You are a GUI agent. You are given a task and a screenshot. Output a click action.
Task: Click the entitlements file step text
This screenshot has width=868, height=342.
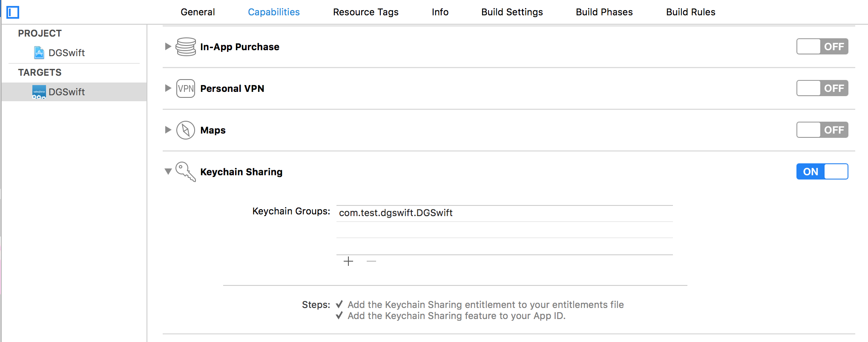click(x=486, y=305)
